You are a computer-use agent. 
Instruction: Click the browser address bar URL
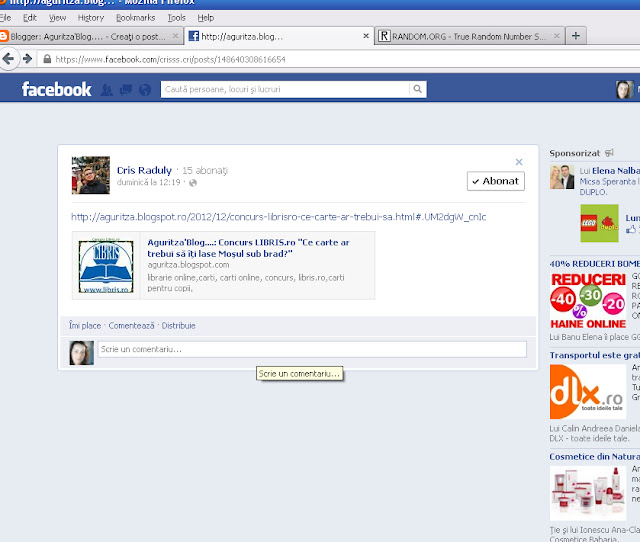170,60
